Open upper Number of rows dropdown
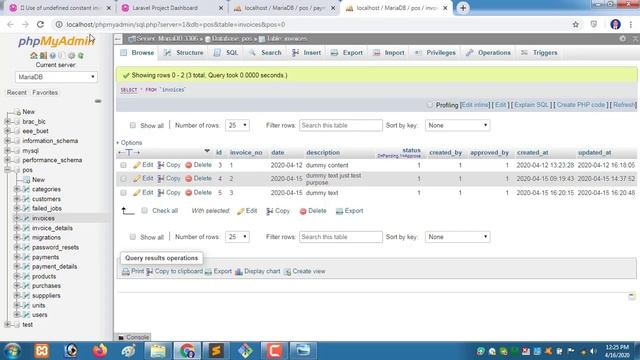640x360 pixels. tap(237, 125)
